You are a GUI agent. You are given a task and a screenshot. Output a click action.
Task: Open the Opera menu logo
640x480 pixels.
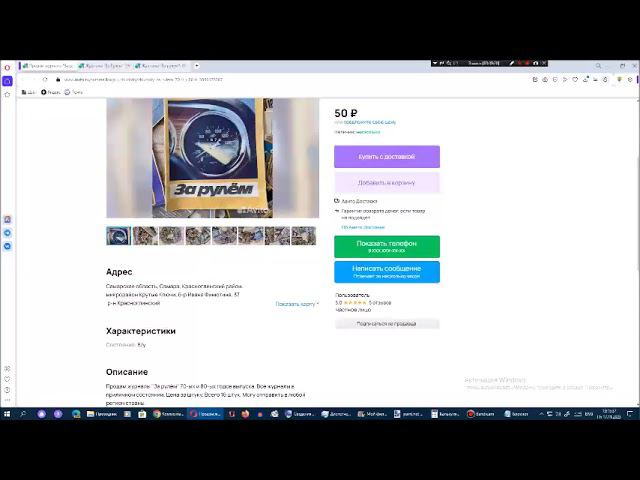[7, 67]
